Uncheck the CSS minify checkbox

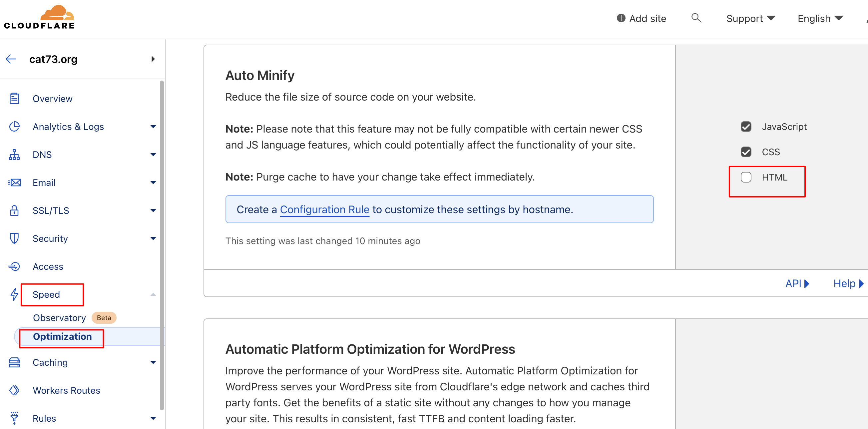tap(746, 152)
